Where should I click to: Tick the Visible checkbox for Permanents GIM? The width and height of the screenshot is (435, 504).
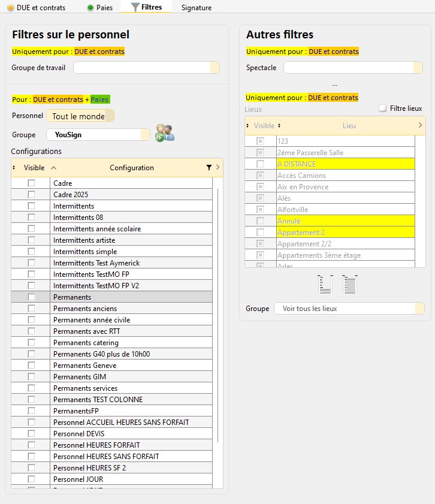click(31, 377)
